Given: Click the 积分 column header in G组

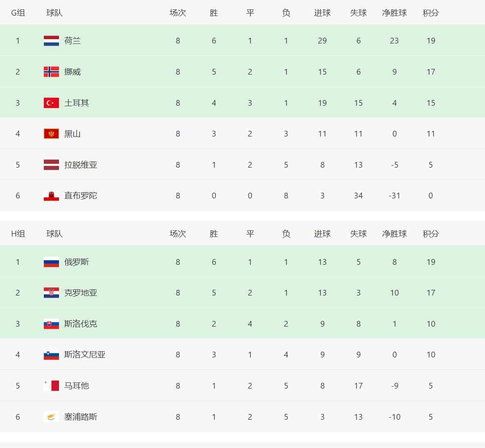Looking at the screenshot, I should point(431,13).
